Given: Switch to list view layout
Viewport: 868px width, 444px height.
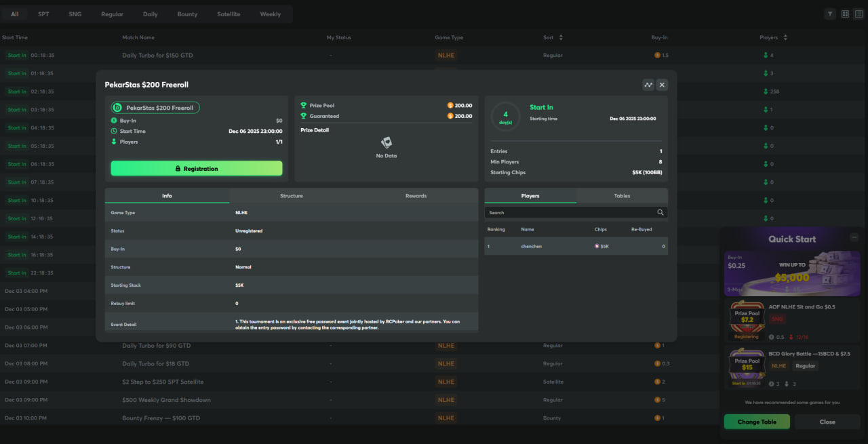Looking at the screenshot, I should pyautogui.click(x=858, y=14).
